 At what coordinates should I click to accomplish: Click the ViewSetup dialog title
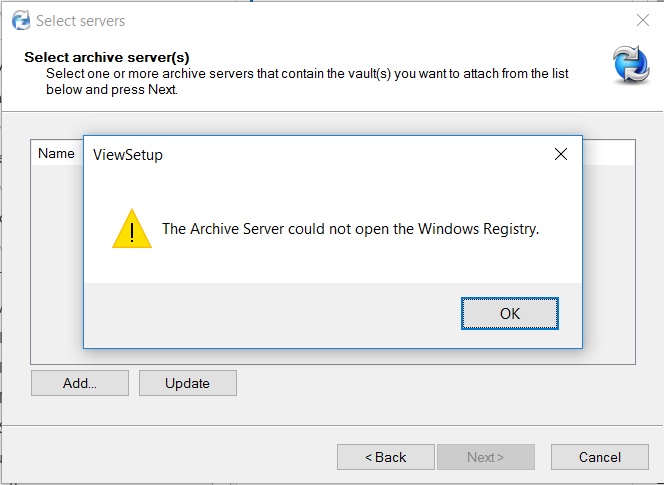(128, 155)
